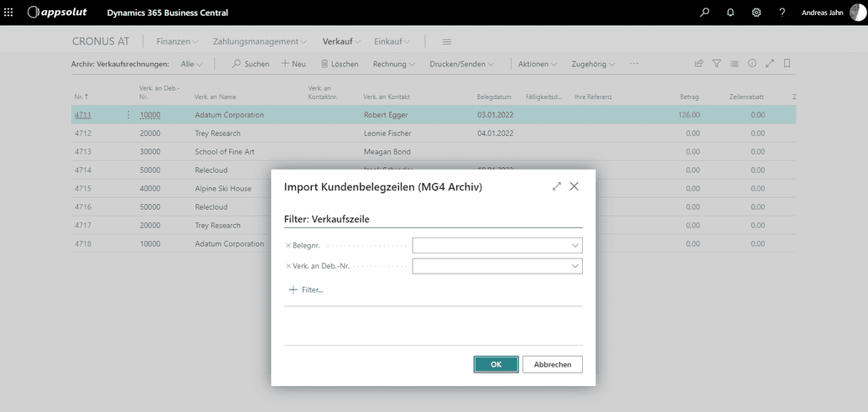Open the settings gear

tap(756, 13)
